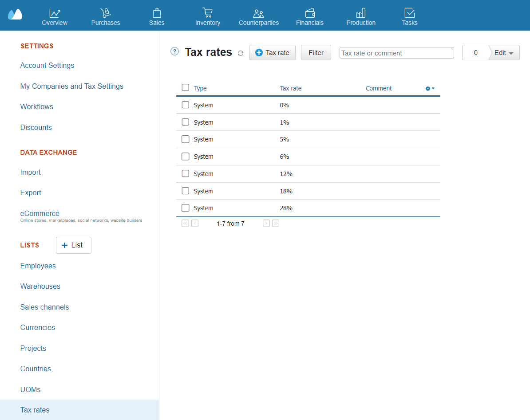Open the table column settings gear dropdown

pos(430,88)
